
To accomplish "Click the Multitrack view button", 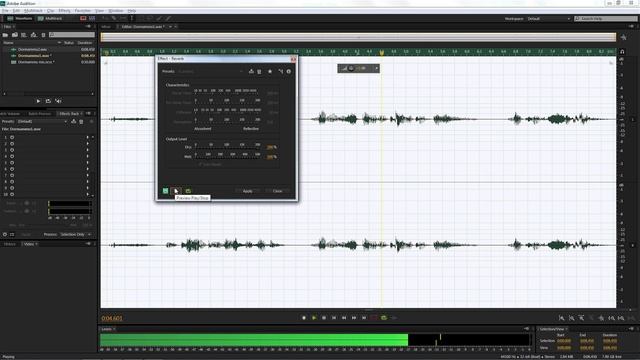I will pyautogui.click(x=50, y=19).
